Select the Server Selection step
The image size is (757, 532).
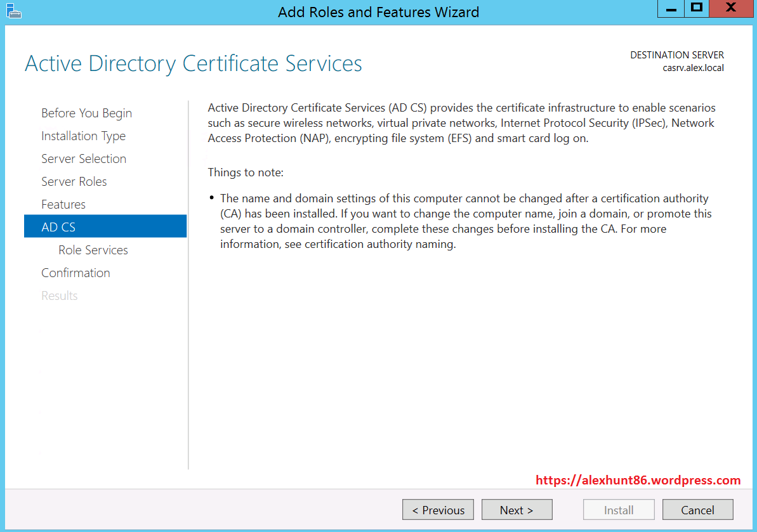(84, 159)
